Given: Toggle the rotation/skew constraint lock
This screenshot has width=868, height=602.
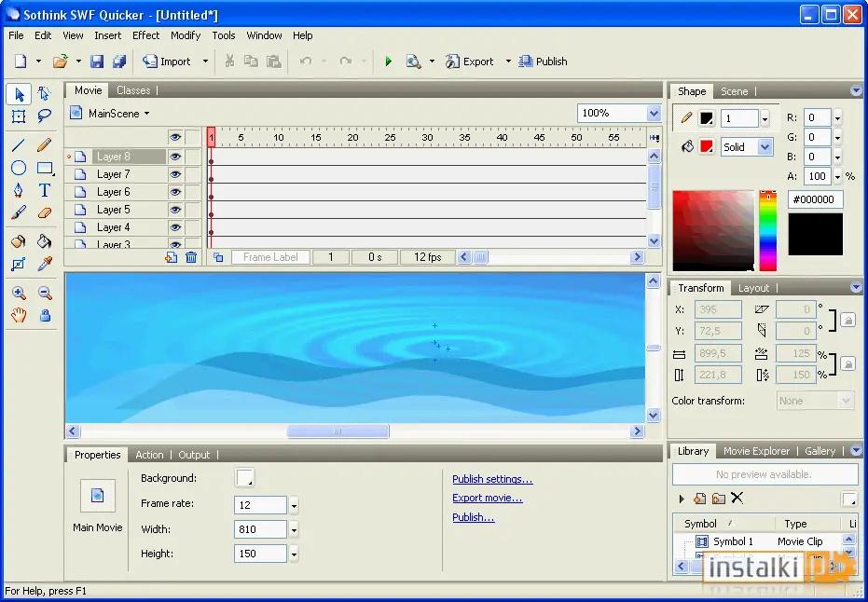Looking at the screenshot, I should pos(847,320).
